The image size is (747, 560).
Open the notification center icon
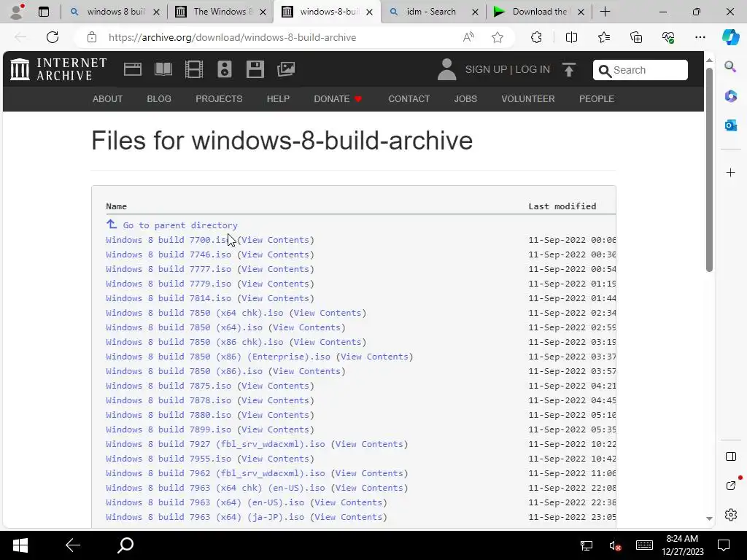point(724,545)
